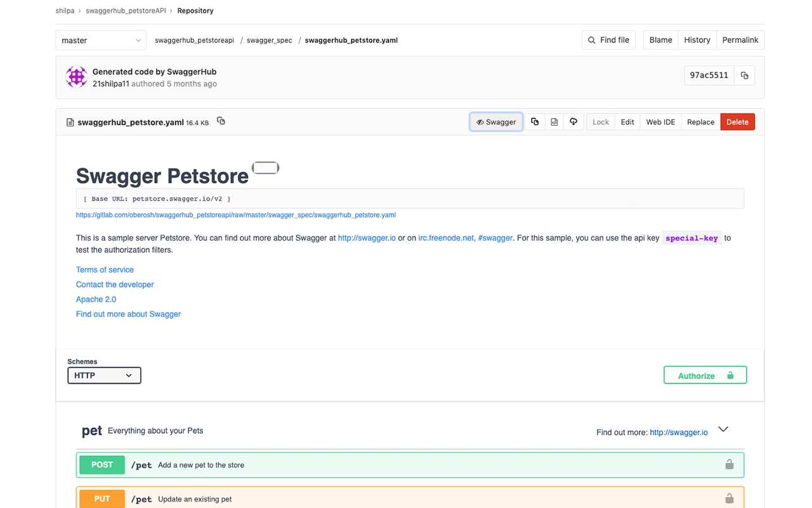Click swaggerhub_petstore.yaml in the path breadcrumb
The width and height of the screenshot is (812, 508).
pos(351,40)
